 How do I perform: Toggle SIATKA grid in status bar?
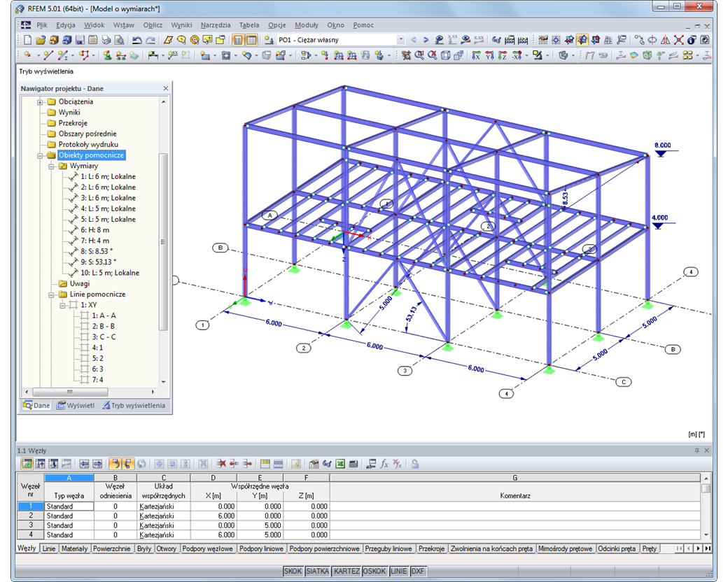pyautogui.click(x=317, y=571)
